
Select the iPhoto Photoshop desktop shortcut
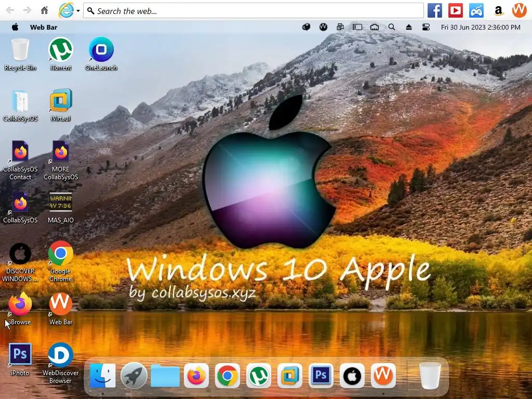[20, 360]
